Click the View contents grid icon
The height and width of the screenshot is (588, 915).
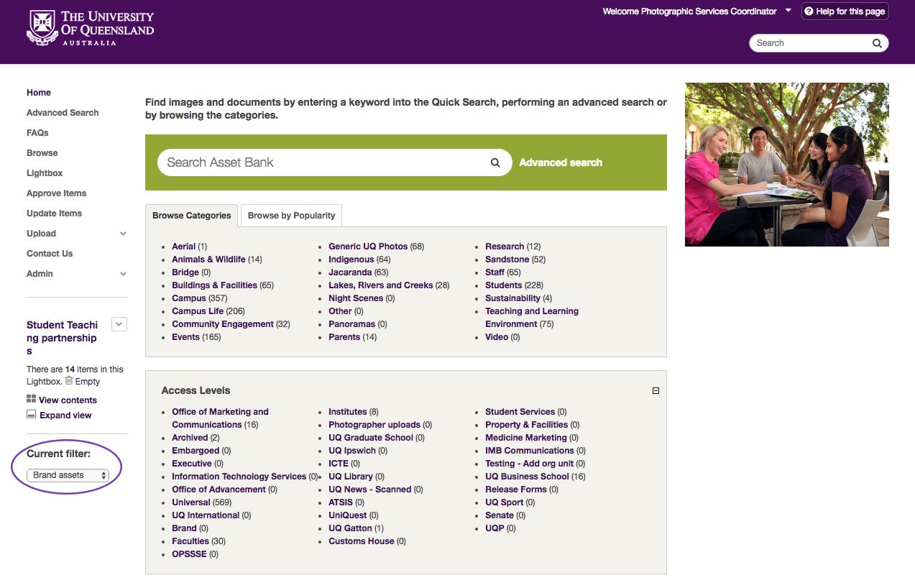point(31,399)
